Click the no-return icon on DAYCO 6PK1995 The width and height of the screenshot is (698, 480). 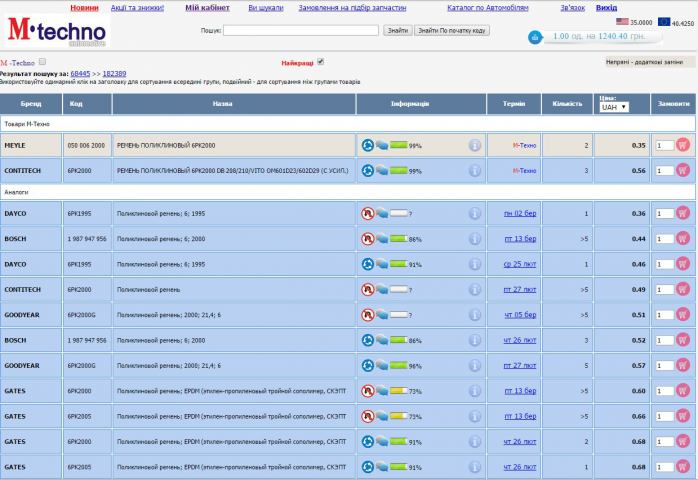coord(367,214)
